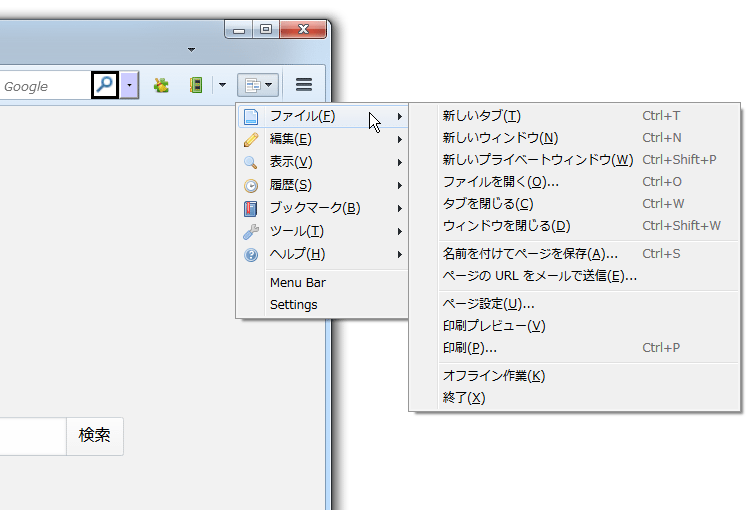The height and width of the screenshot is (510, 750).
Task: Expand the ヘルプ(H) submenu arrow
Action: [399, 254]
